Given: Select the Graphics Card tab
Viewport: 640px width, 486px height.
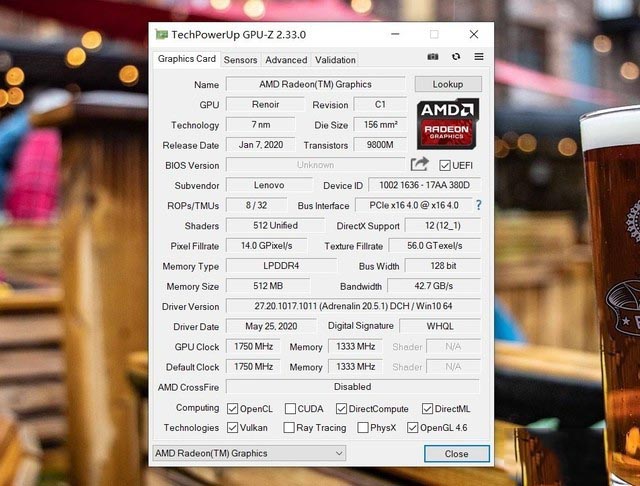Looking at the screenshot, I should (187, 59).
